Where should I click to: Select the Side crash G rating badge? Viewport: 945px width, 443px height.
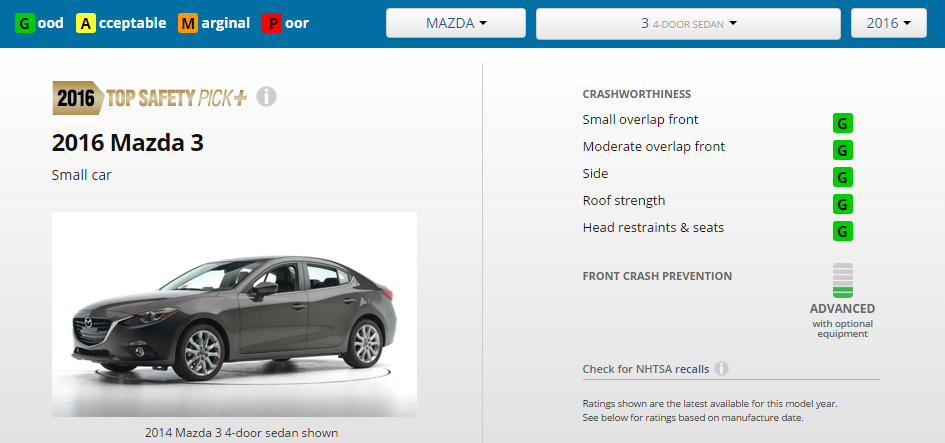843,177
